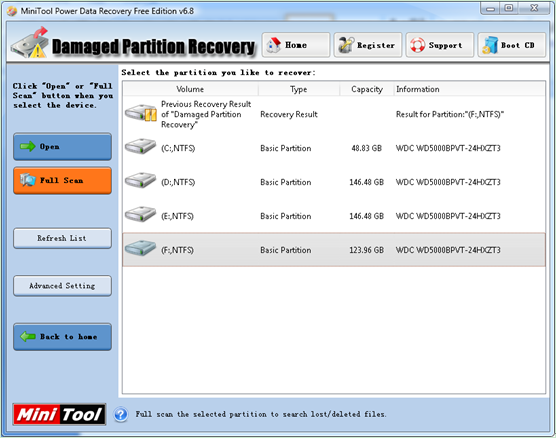This screenshot has width=556, height=438.
Task: Sort by the Type column header
Action: coord(299,89)
